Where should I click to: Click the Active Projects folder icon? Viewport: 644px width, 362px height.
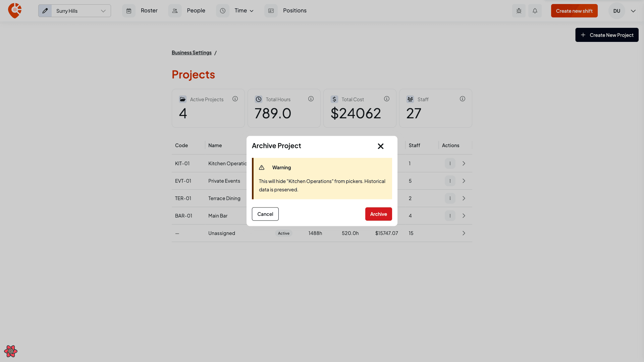[x=183, y=99]
